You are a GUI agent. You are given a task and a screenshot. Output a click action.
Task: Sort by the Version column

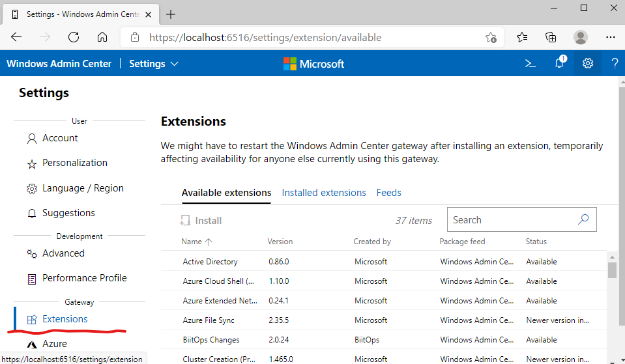[x=280, y=242]
